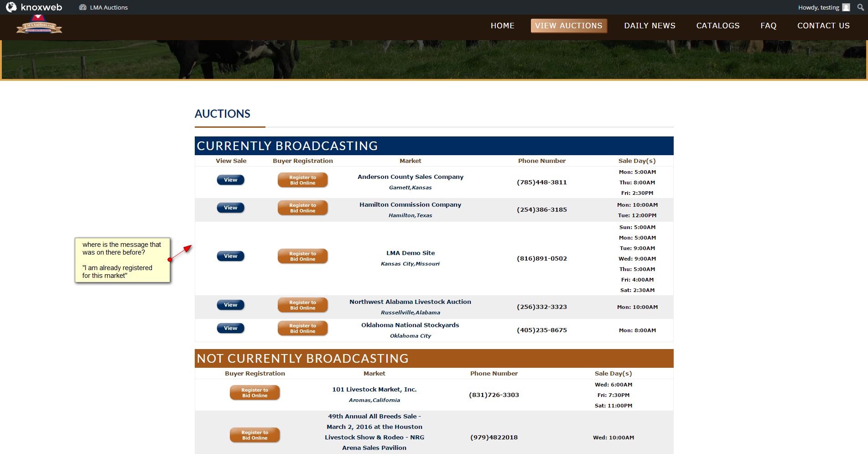Viewport: 868px width, 454px height.
Task: Click the Kansas City,Missouri location text
Action: (x=411, y=264)
